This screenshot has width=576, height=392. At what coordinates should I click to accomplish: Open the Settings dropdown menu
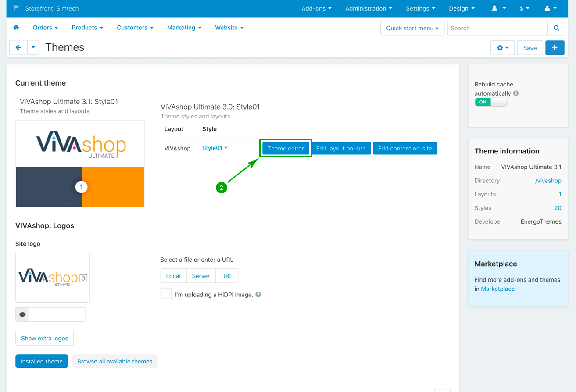pos(420,8)
